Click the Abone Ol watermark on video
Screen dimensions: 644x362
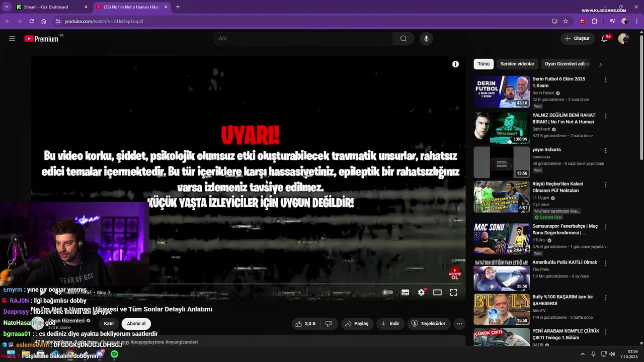455,274
